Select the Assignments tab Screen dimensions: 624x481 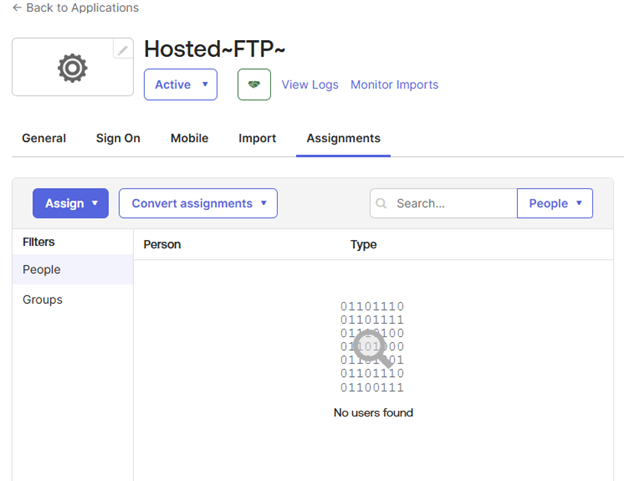coord(343,138)
